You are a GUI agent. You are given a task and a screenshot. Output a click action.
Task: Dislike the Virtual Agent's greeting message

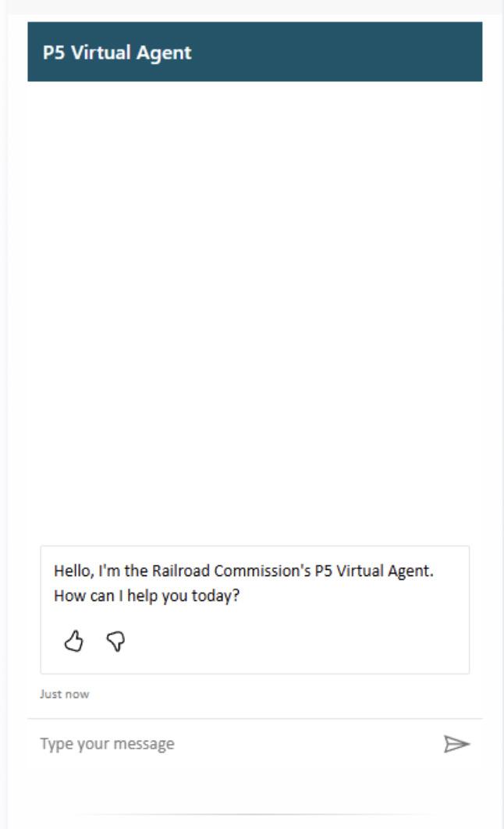click(115, 642)
